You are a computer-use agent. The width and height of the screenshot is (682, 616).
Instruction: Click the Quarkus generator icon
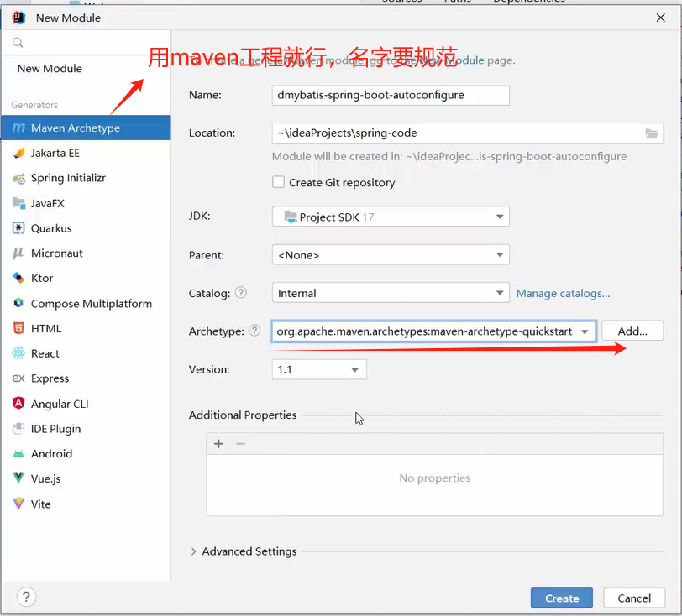pyautogui.click(x=18, y=228)
